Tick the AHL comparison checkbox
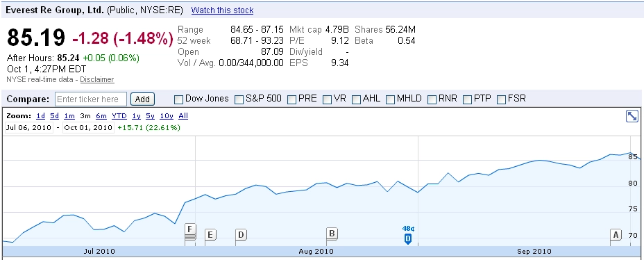Viewport: 644px width, 260px height. point(356,99)
